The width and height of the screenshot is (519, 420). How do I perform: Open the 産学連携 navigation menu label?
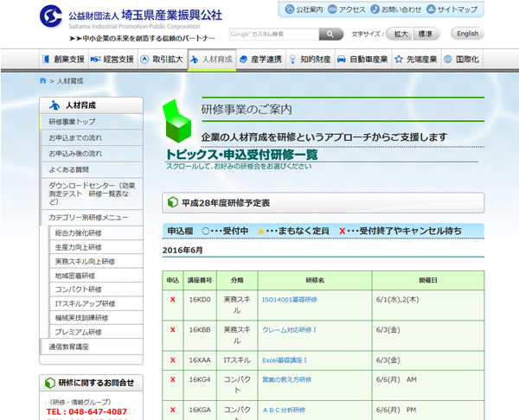[266, 60]
